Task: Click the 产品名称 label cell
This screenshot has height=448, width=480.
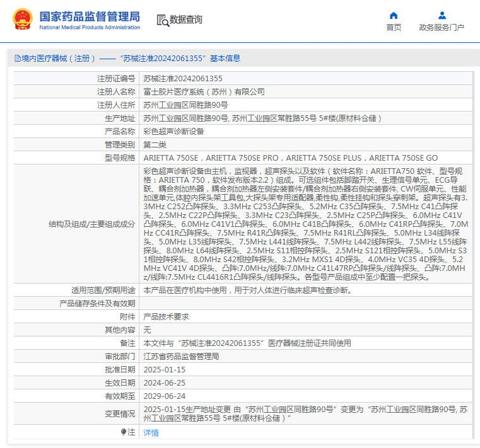Action: point(76,132)
